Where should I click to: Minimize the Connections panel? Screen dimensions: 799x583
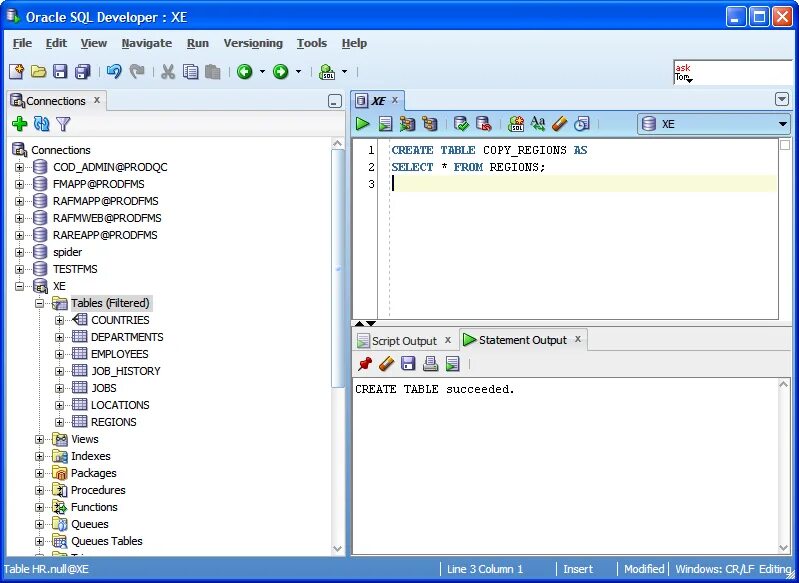coord(335,101)
